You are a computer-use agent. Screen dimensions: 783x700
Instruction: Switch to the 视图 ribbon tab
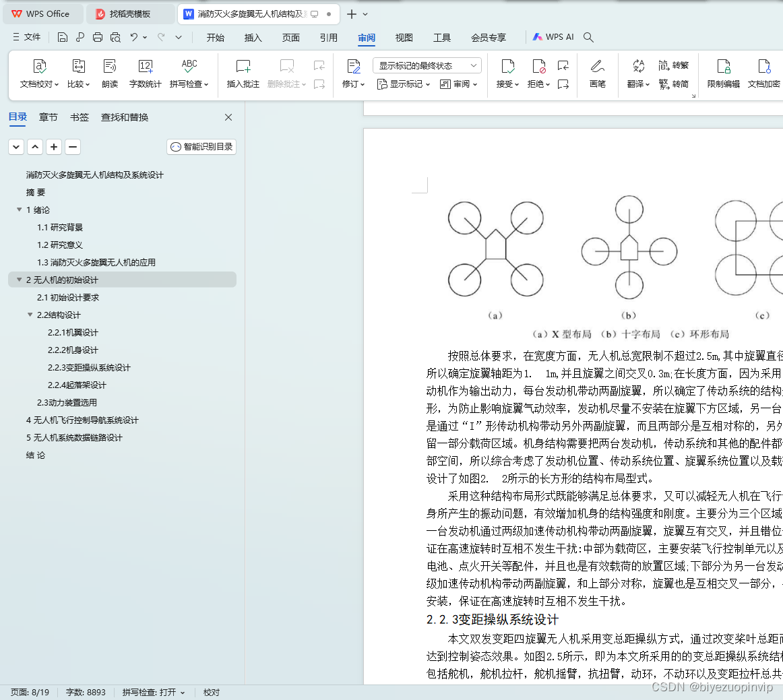coord(404,38)
